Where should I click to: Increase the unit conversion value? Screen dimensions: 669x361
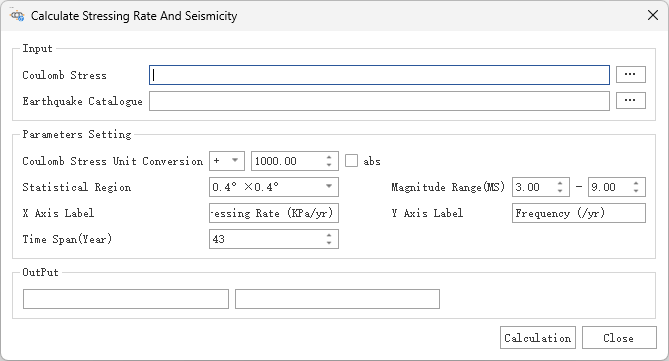[329, 157]
